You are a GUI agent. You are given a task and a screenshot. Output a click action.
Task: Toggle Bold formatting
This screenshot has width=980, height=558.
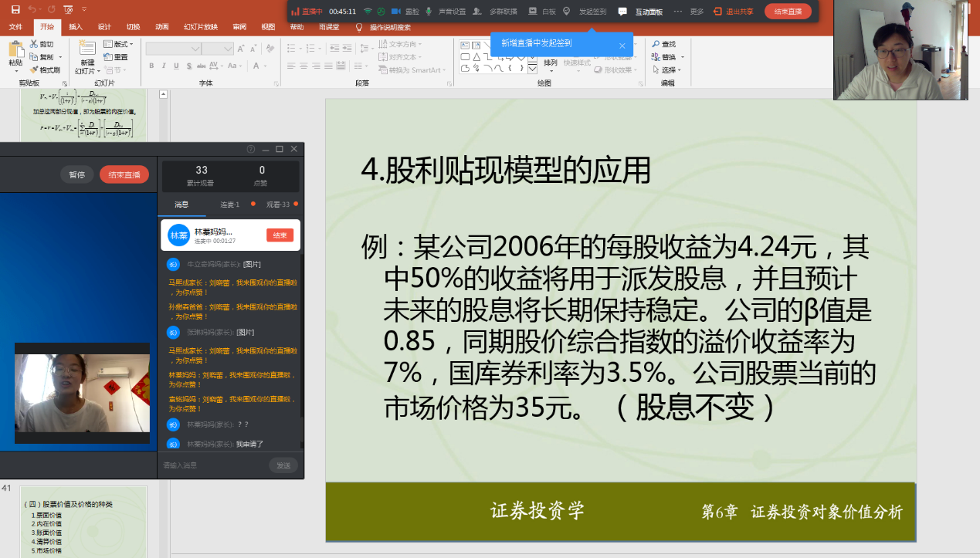coord(151,66)
